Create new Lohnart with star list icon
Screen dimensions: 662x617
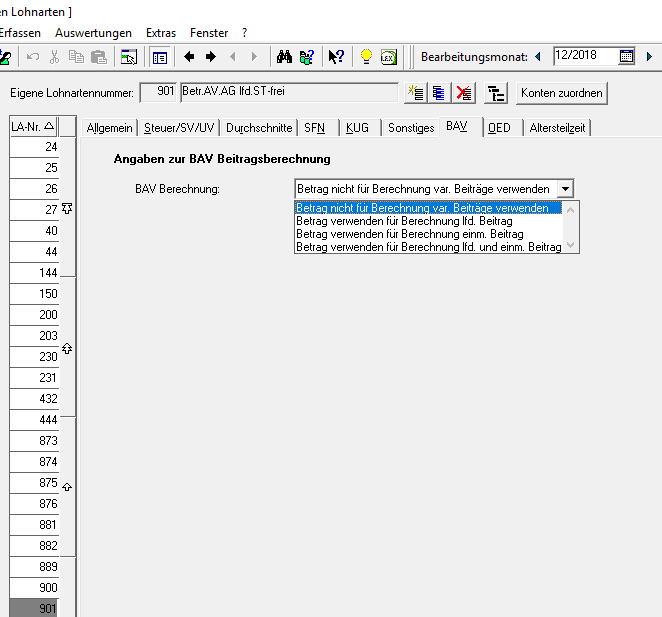pyautogui.click(x=416, y=93)
